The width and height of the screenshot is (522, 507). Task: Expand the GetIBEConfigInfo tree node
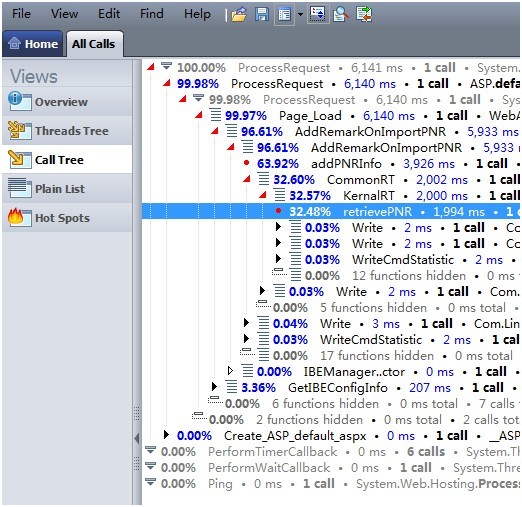coord(214,387)
